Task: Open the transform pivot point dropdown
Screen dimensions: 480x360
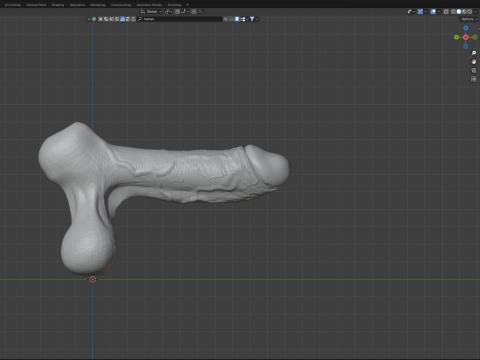Action: point(168,12)
